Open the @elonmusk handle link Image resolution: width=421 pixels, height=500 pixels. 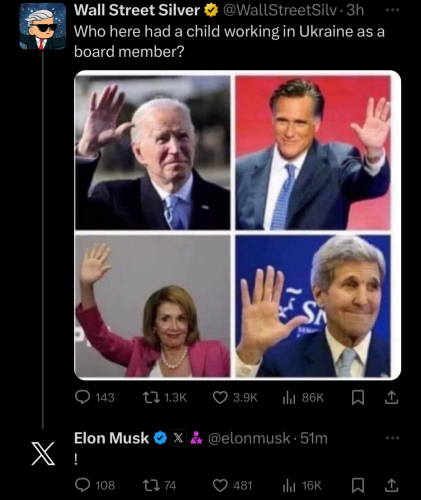click(x=249, y=438)
